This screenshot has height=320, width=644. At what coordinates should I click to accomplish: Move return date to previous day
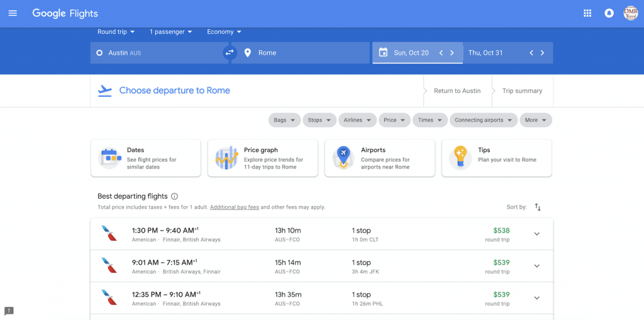point(531,53)
